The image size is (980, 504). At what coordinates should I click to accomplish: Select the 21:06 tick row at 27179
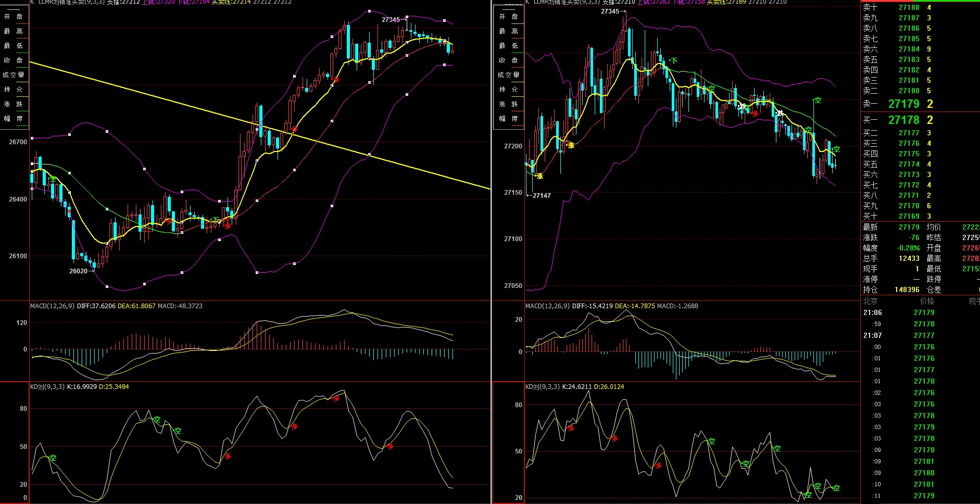pyautogui.click(x=920, y=312)
